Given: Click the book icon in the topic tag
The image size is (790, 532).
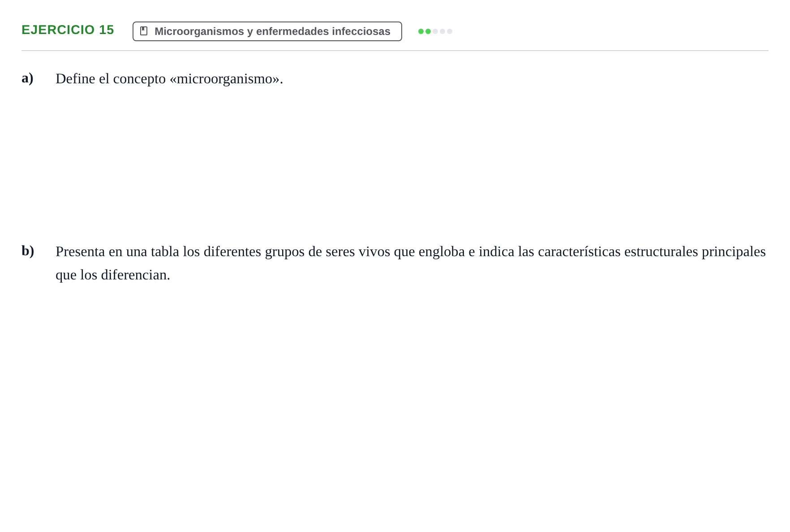Looking at the screenshot, I should [144, 31].
